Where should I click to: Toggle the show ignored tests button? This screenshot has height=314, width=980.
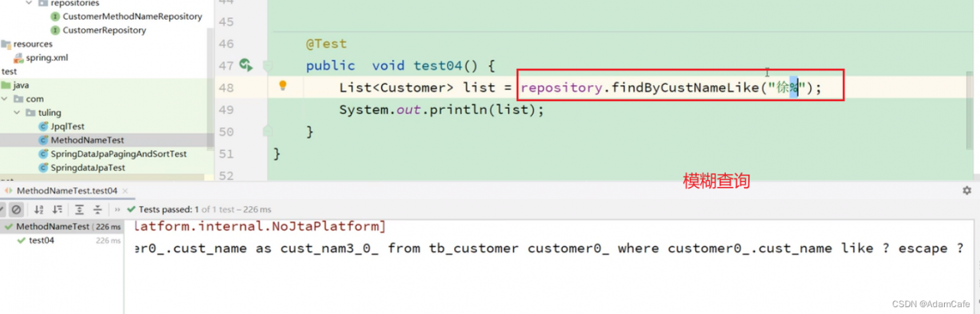(x=16, y=209)
